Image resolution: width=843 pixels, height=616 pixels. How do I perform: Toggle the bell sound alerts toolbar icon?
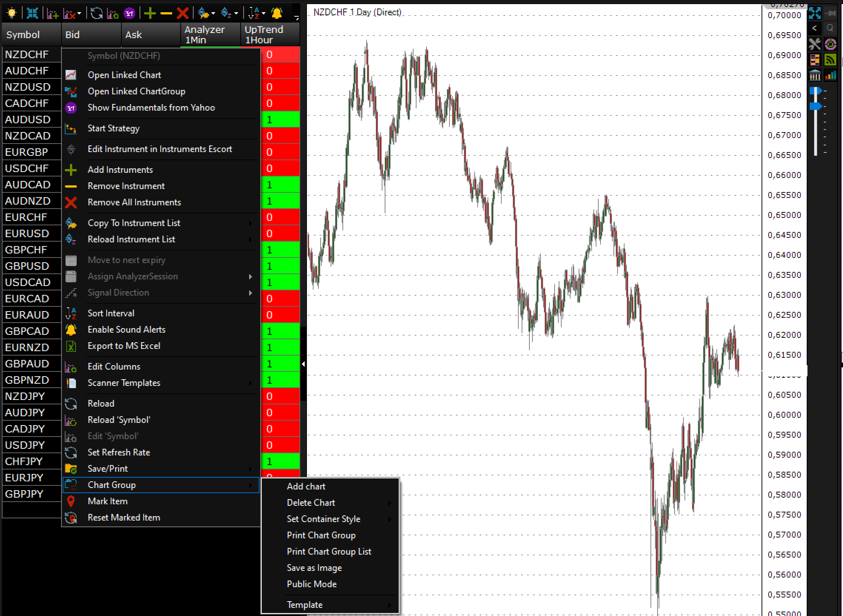click(x=277, y=14)
